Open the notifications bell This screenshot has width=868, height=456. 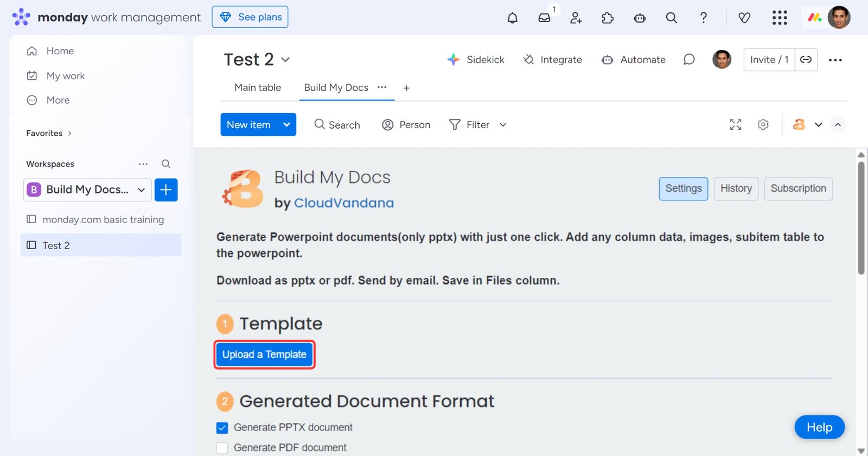click(x=512, y=18)
